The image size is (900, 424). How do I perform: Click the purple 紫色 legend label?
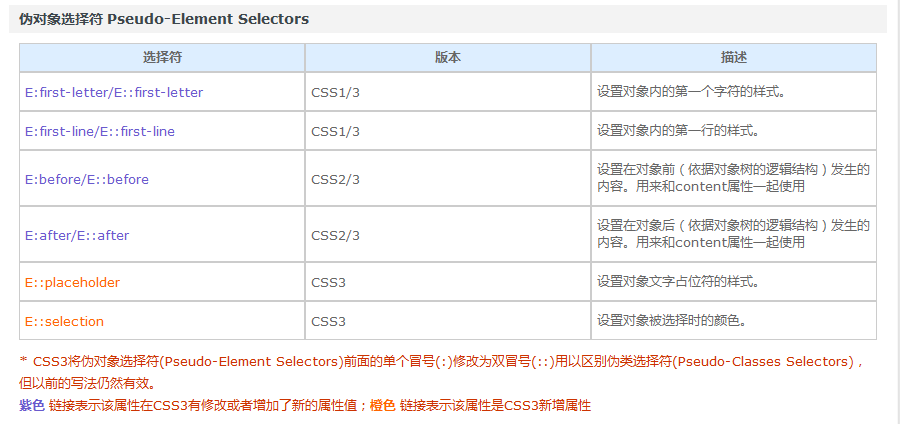[x=32, y=406]
